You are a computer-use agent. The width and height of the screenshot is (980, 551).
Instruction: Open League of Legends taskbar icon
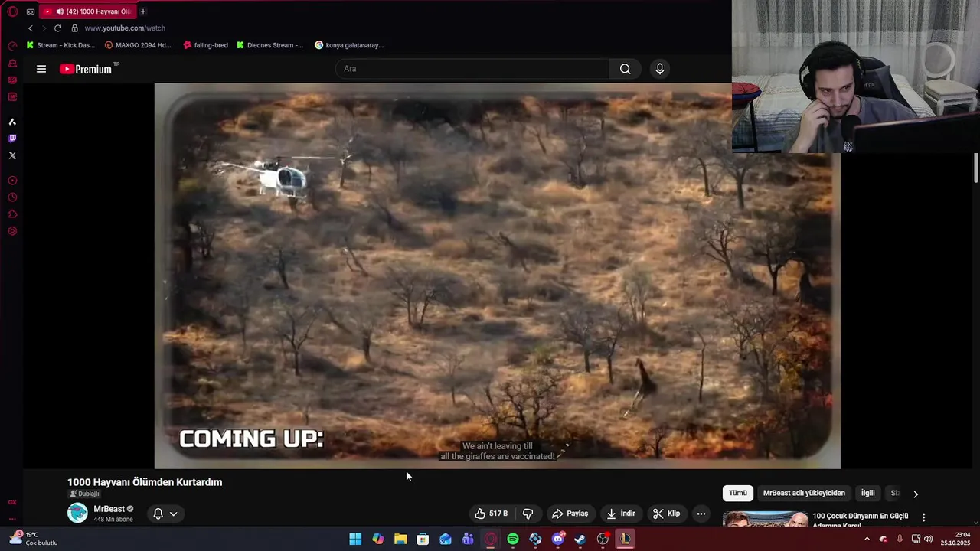[626, 540]
